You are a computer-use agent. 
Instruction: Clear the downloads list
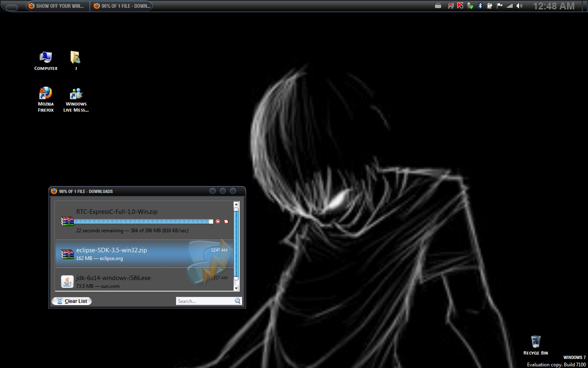[71, 301]
